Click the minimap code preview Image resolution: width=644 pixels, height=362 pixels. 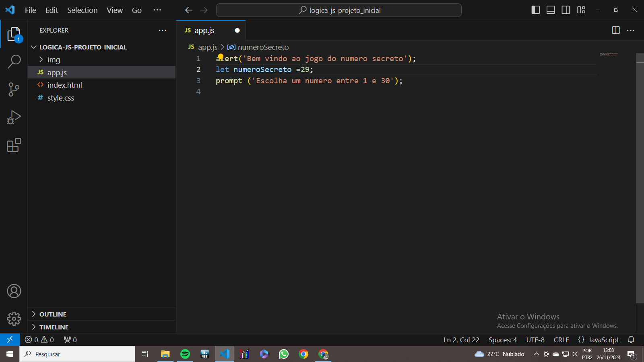click(x=609, y=54)
